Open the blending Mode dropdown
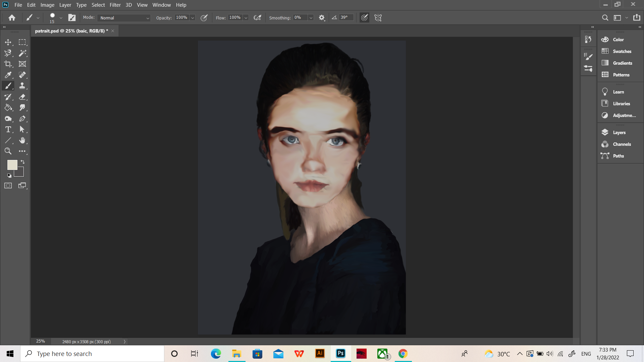The height and width of the screenshot is (362, 644). pos(124,18)
